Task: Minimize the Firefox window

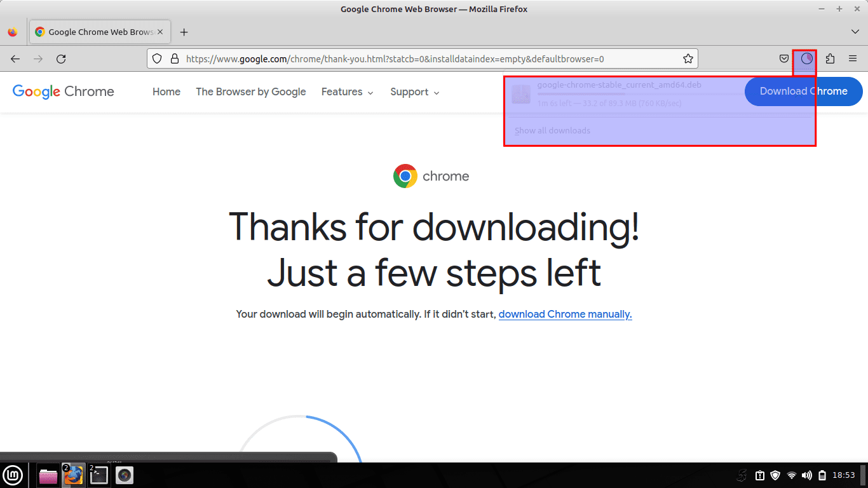Action: 822,9
